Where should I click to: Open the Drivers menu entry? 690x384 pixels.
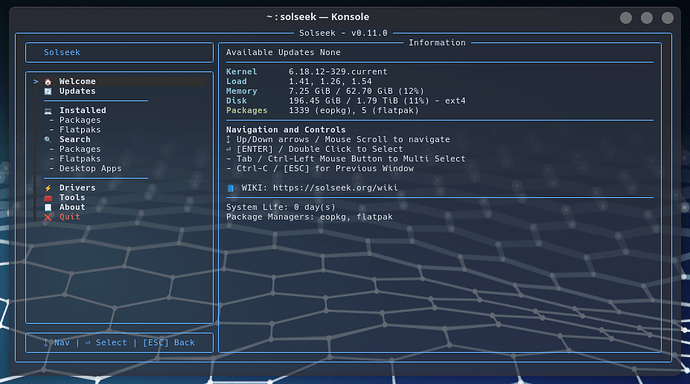(77, 188)
